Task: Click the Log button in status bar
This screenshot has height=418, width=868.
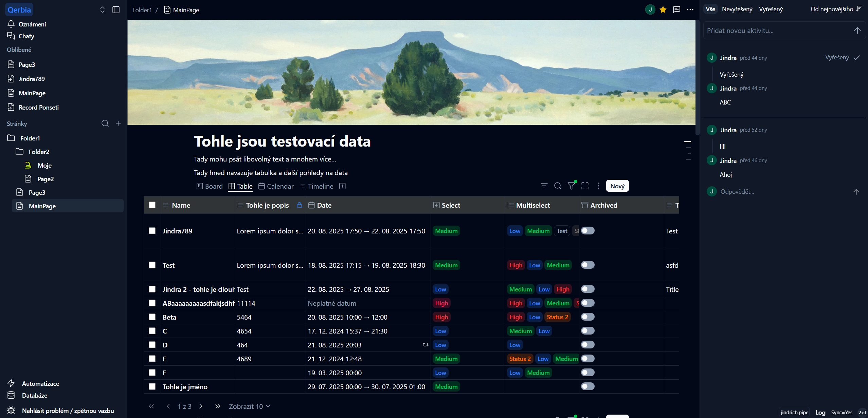Action: 820,413
